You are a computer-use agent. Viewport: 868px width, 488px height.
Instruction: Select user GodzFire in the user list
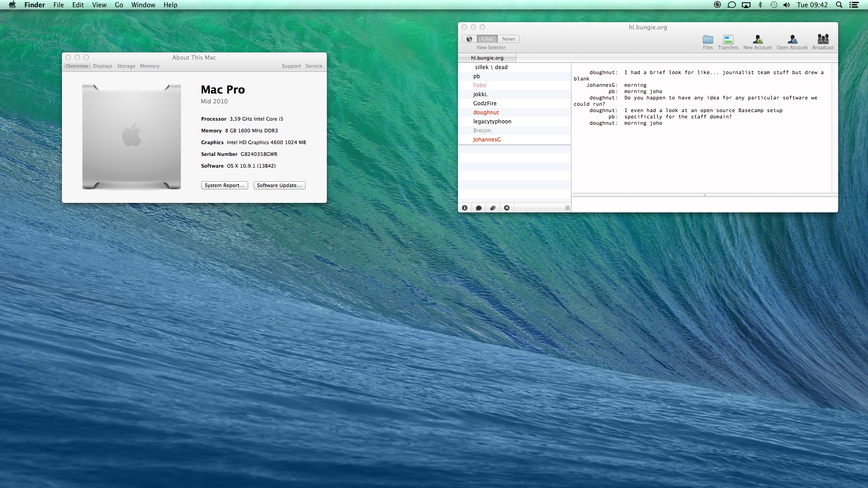point(514,103)
